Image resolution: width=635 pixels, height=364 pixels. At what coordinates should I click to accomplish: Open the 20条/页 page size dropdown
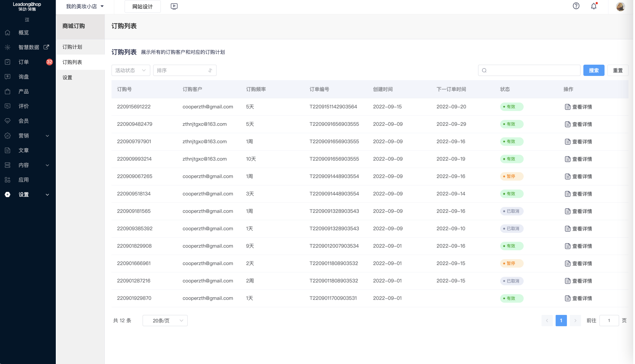(x=165, y=321)
